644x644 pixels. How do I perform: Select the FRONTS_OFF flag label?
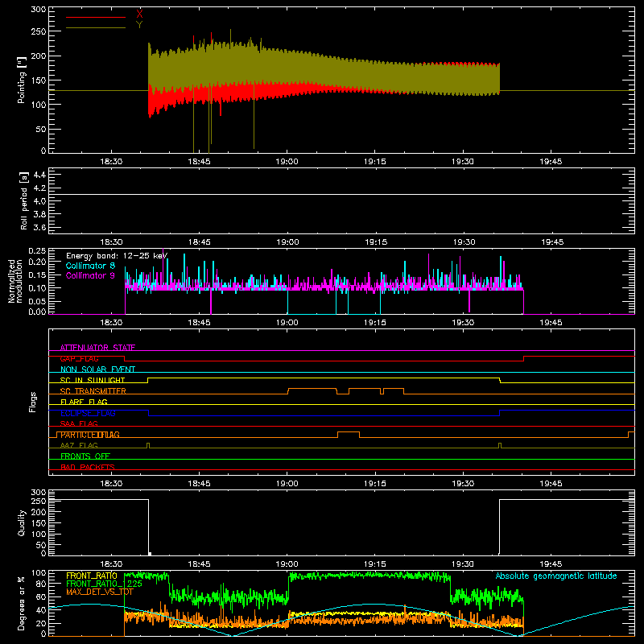85,456
